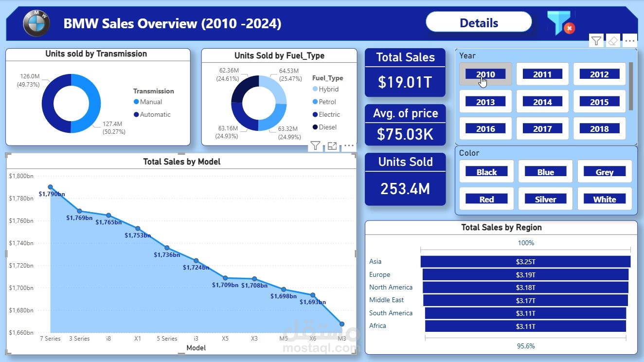Click the 5 Series data point $1,736bn
Image resolution: width=644 pixels, height=362 pixels.
pos(167,248)
